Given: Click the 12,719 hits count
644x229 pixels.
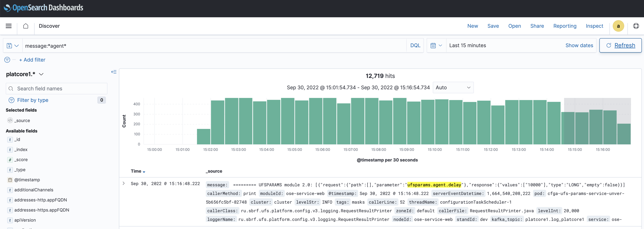Looking at the screenshot, I should point(380,76).
